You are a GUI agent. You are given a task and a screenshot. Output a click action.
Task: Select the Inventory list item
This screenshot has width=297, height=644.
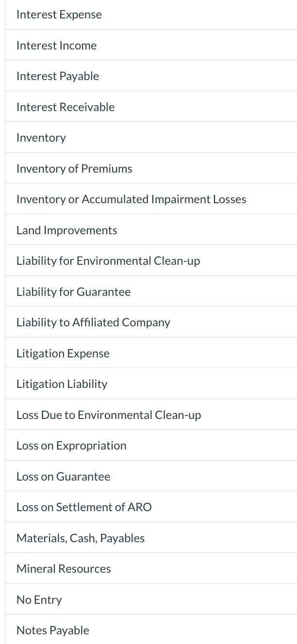click(41, 137)
